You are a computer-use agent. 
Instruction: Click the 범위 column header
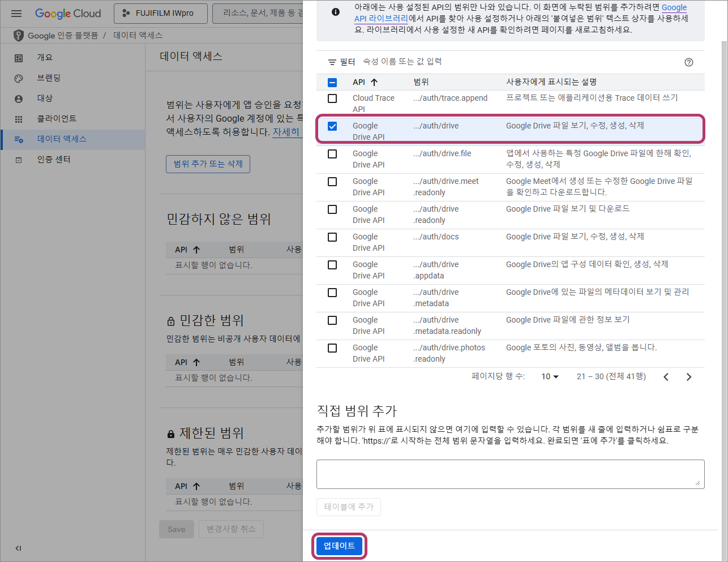click(x=421, y=82)
